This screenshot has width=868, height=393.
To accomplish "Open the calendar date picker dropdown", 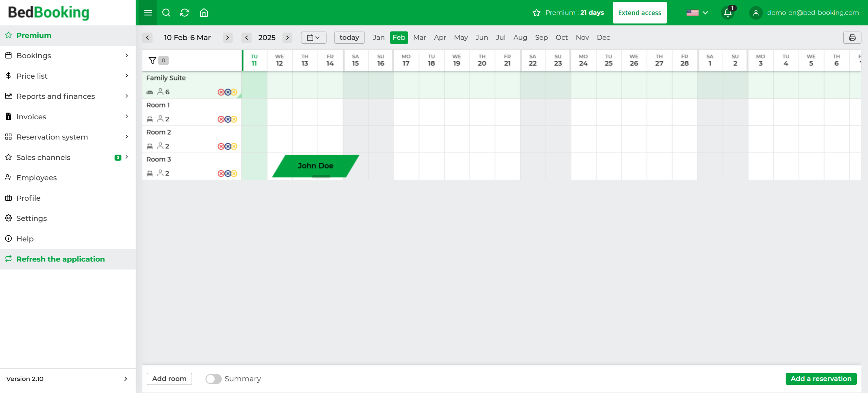I will [313, 38].
